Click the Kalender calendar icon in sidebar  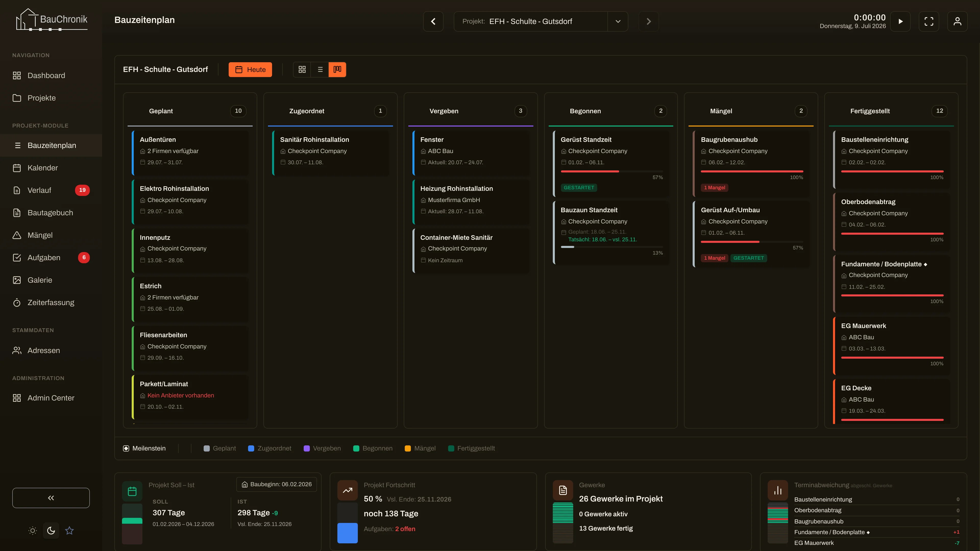(x=17, y=168)
